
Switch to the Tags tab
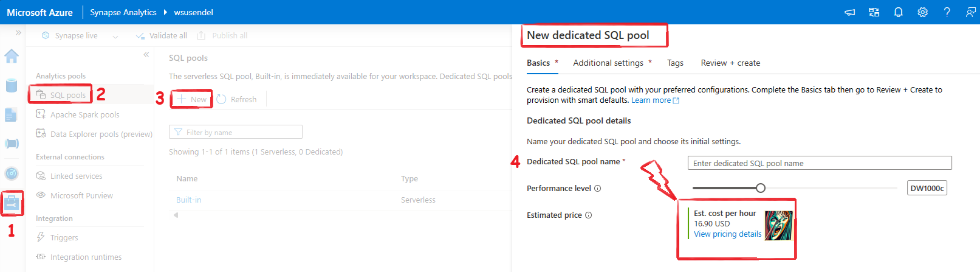click(x=675, y=63)
